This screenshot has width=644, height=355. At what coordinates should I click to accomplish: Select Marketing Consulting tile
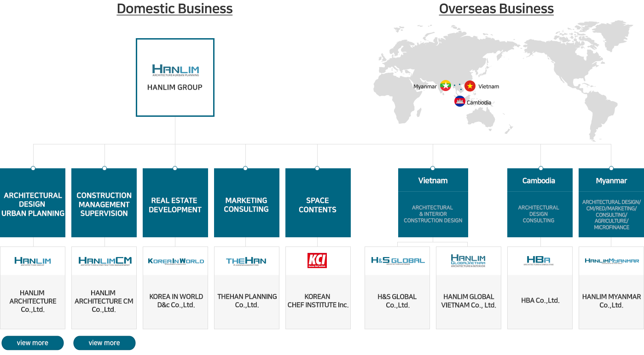pos(247,203)
